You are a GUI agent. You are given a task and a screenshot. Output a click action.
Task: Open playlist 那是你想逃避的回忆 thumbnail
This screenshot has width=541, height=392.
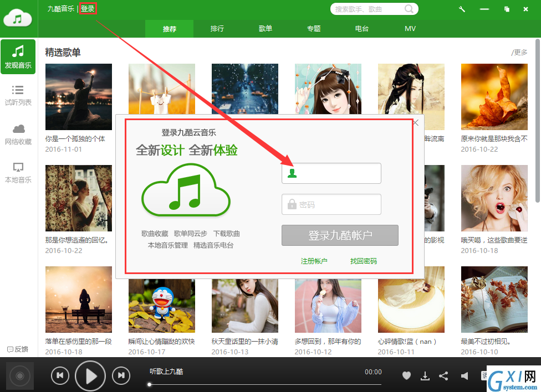point(79,198)
